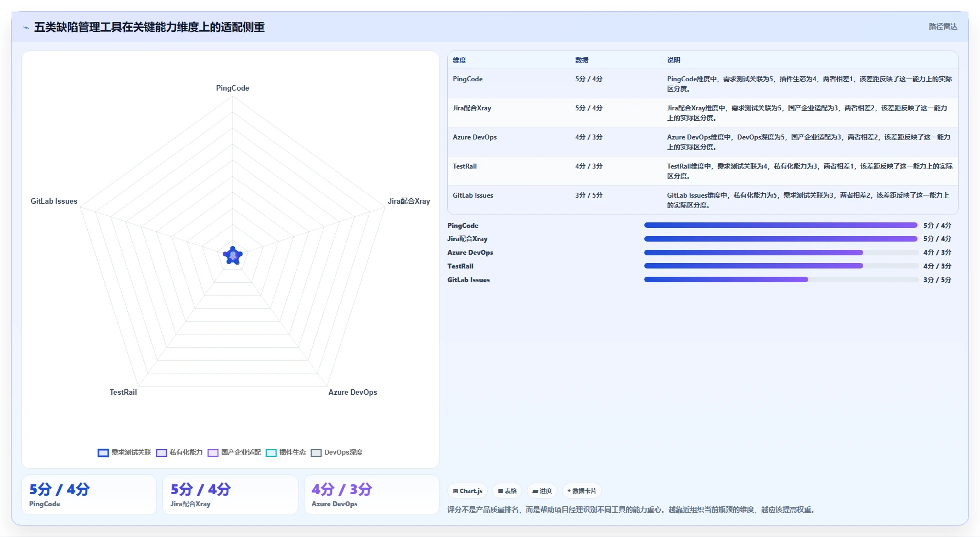Click the Azure DevOps axis label on the radar chart
Viewport: 980px width, 537px height.
click(x=353, y=392)
